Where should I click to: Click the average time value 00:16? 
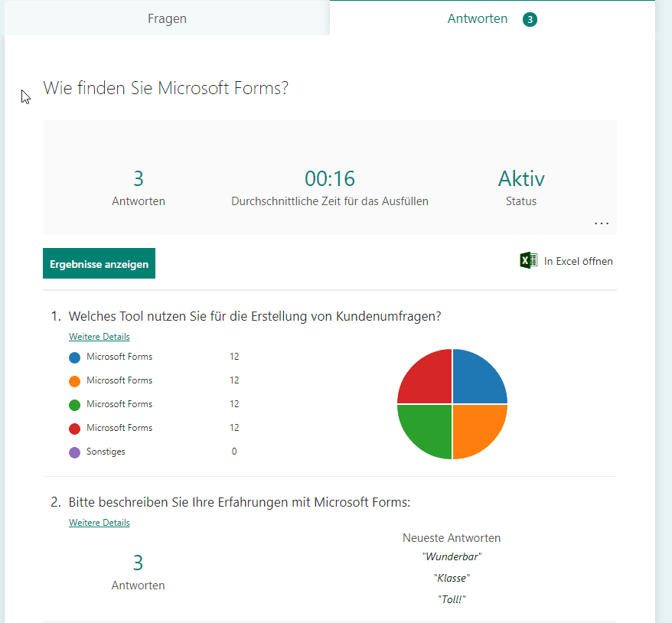(x=330, y=178)
